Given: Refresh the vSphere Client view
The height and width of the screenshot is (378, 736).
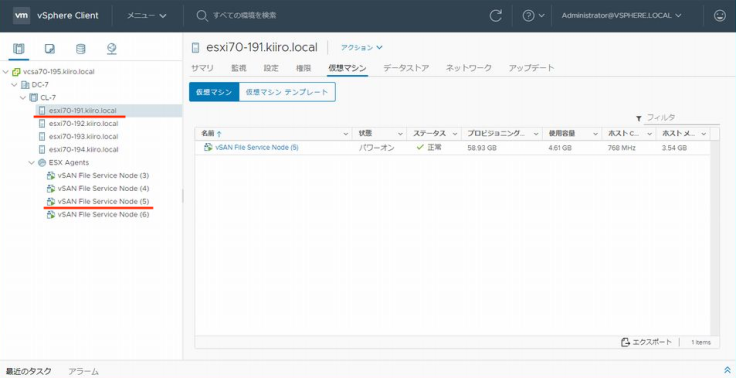Looking at the screenshot, I should tap(496, 15).
